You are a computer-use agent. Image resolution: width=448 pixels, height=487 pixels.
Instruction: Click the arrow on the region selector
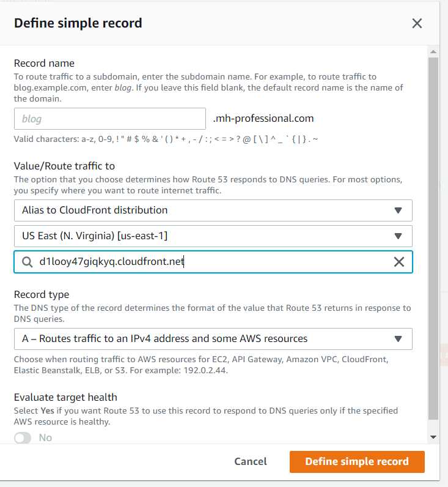point(398,236)
